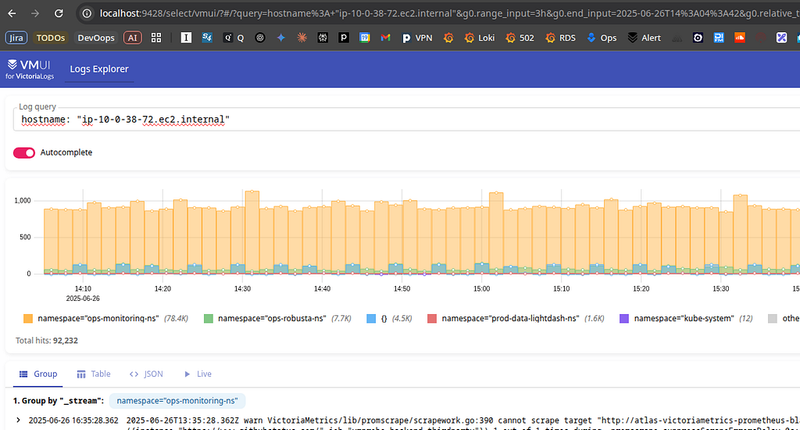Open the Alert bookmark
Viewport: 800px width, 430px height.
644,38
